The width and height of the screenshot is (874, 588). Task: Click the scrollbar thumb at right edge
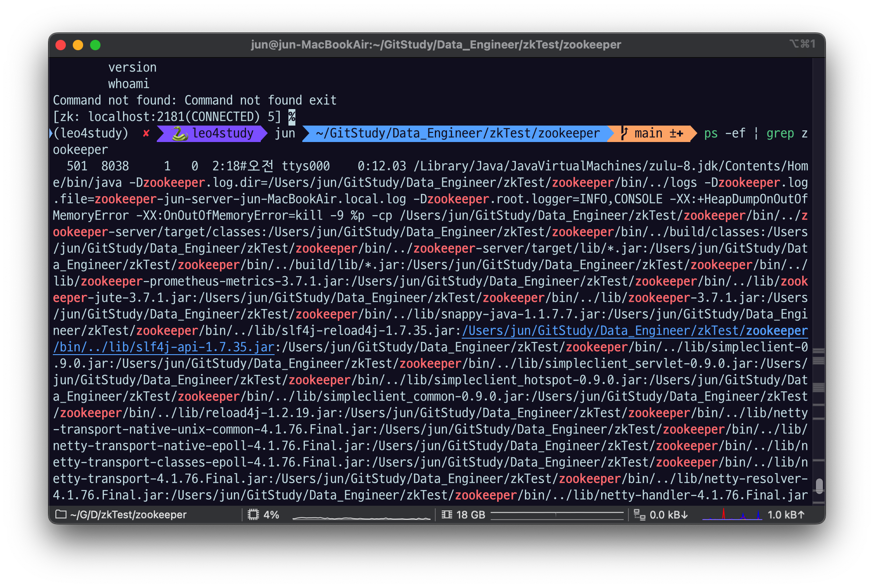tap(819, 485)
